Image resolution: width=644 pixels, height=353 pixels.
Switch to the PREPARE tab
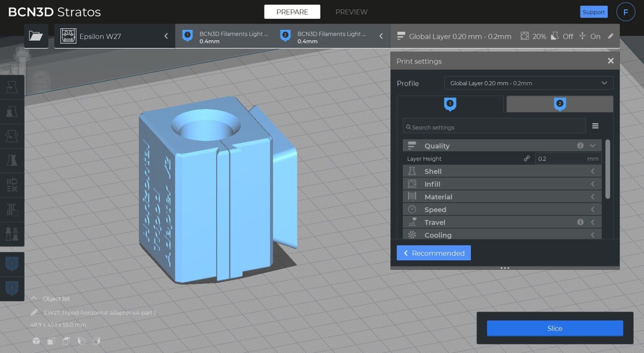[292, 12]
